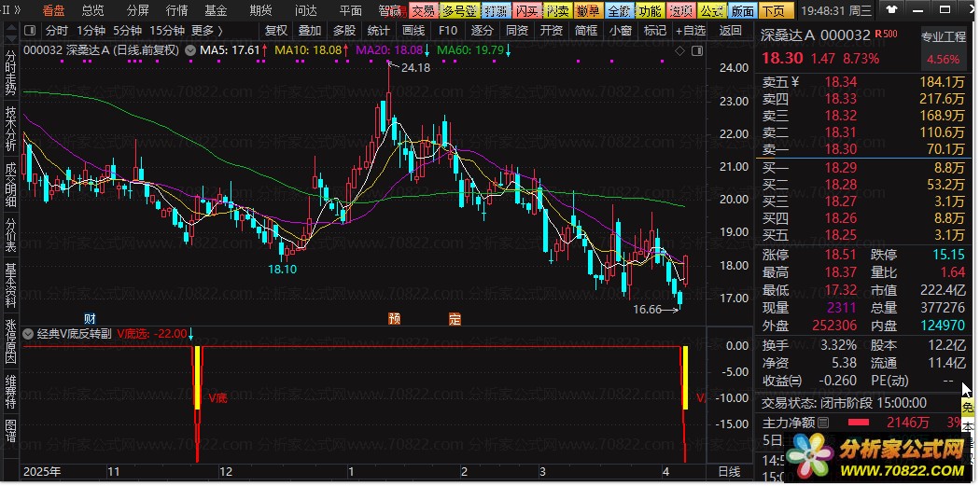This screenshot has height=486, width=980.
Task: Expand the 经典V底反转副 indicator dropdown arrow
Action: pos(27,334)
